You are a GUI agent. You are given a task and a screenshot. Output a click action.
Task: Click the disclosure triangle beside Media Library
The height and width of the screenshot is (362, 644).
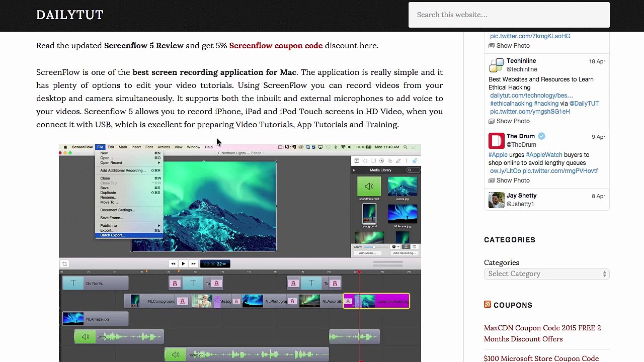pos(354,170)
